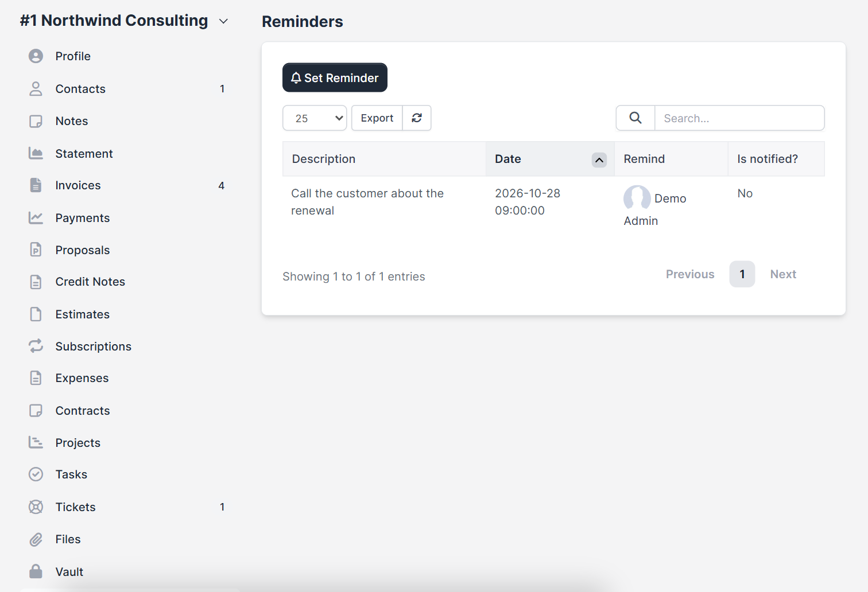868x592 pixels.
Task: Click the Files paperclip icon
Action: pyautogui.click(x=36, y=539)
